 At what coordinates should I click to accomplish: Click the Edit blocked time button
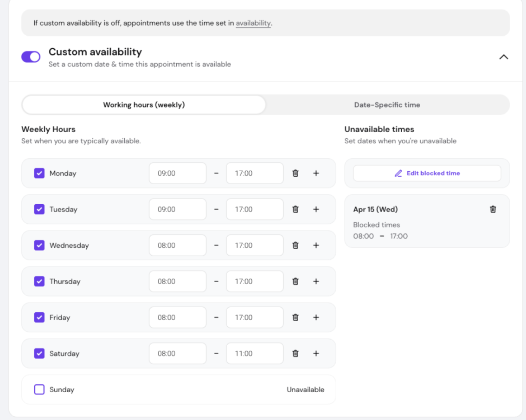[427, 173]
